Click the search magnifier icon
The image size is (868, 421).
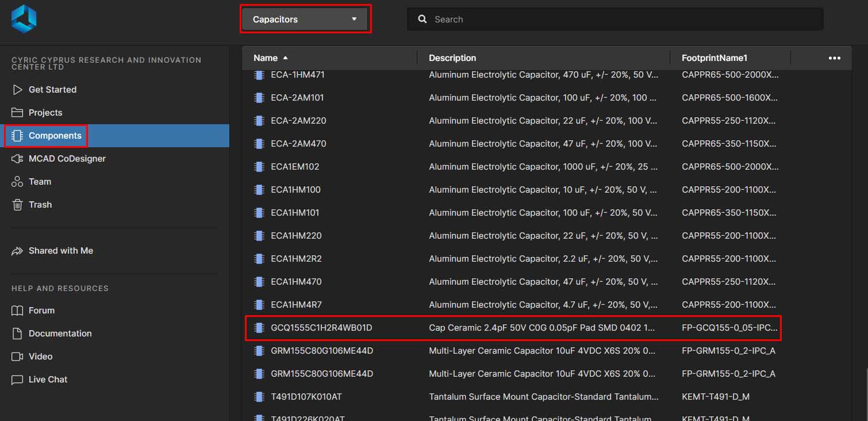pyautogui.click(x=423, y=19)
